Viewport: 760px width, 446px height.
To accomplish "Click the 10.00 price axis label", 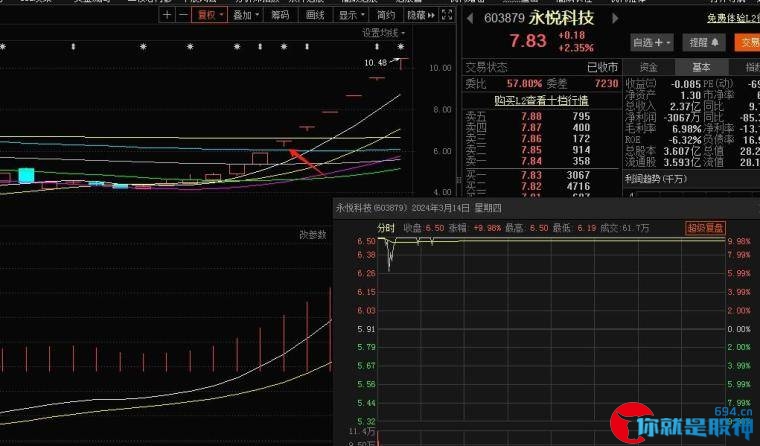I will click(x=440, y=68).
